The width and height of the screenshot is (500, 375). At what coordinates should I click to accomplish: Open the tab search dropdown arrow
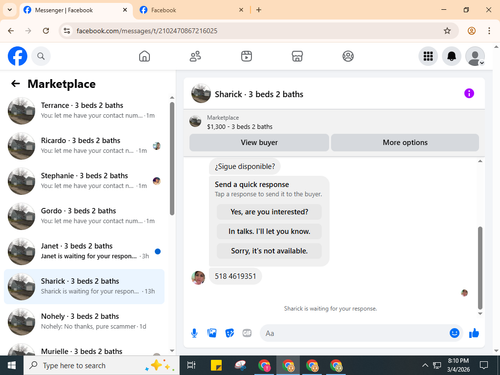10,10
